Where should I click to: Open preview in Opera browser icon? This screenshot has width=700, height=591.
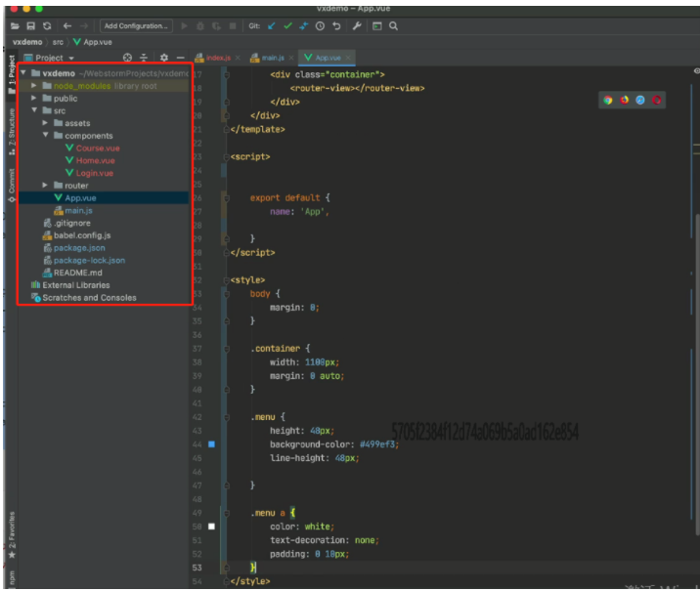[x=656, y=100]
